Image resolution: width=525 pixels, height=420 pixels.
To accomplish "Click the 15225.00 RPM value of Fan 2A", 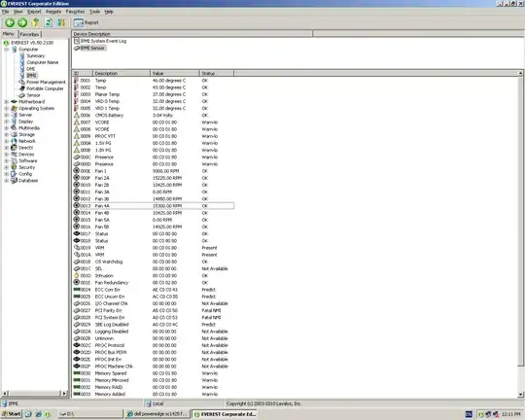I will coord(167,178).
